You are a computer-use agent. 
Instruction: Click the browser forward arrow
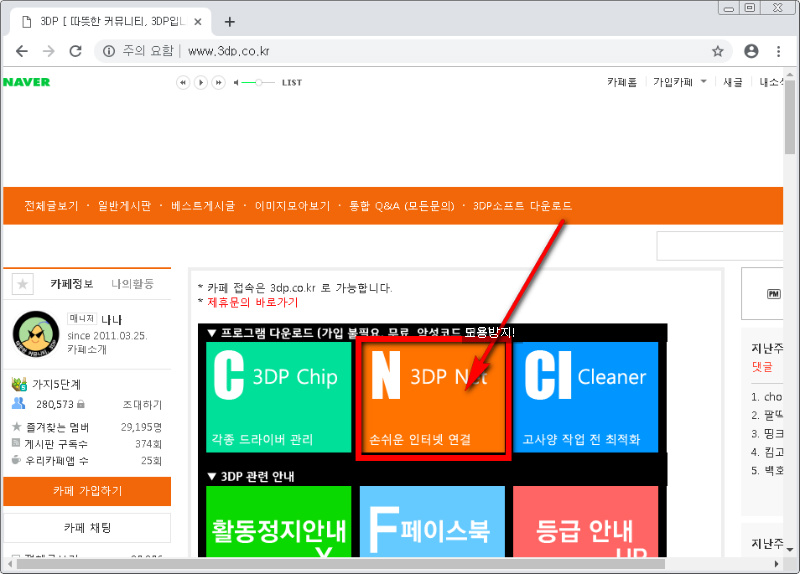tap(48, 51)
